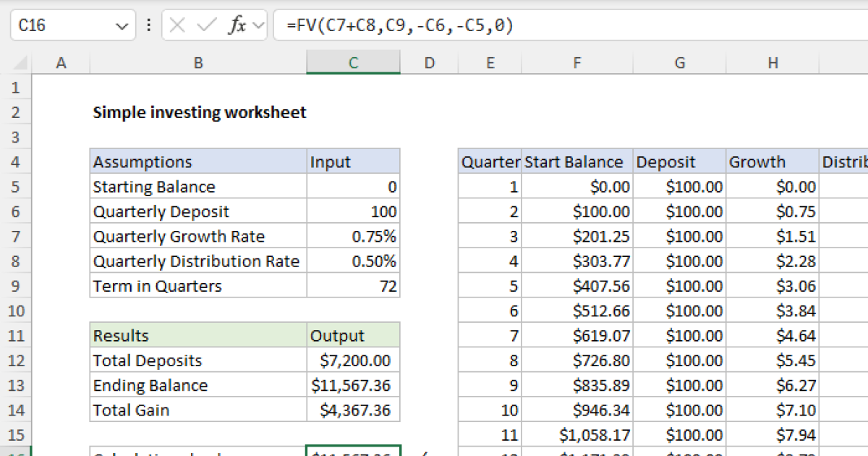The width and height of the screenshot is (868, 456).
Task: Select the Quarter column header cell
Action: tap(490, 161)
